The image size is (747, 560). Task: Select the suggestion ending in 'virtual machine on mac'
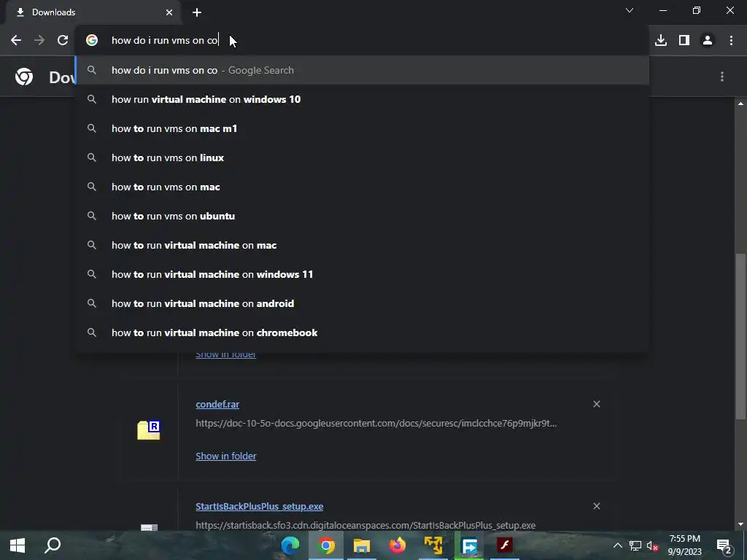pyautogui.click(x=362, y=245)
